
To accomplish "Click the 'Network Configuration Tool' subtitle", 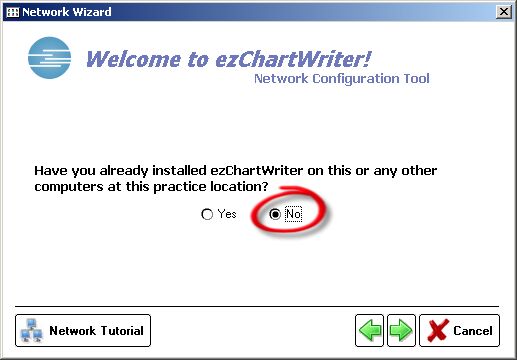I will click(x=342, y=79).
